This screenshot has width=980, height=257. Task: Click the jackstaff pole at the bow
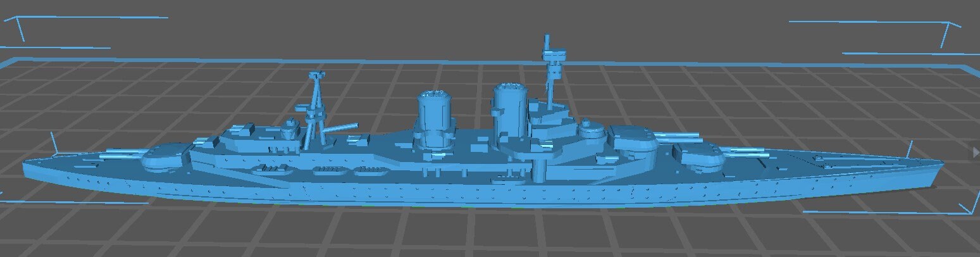(x=909, y=149)
